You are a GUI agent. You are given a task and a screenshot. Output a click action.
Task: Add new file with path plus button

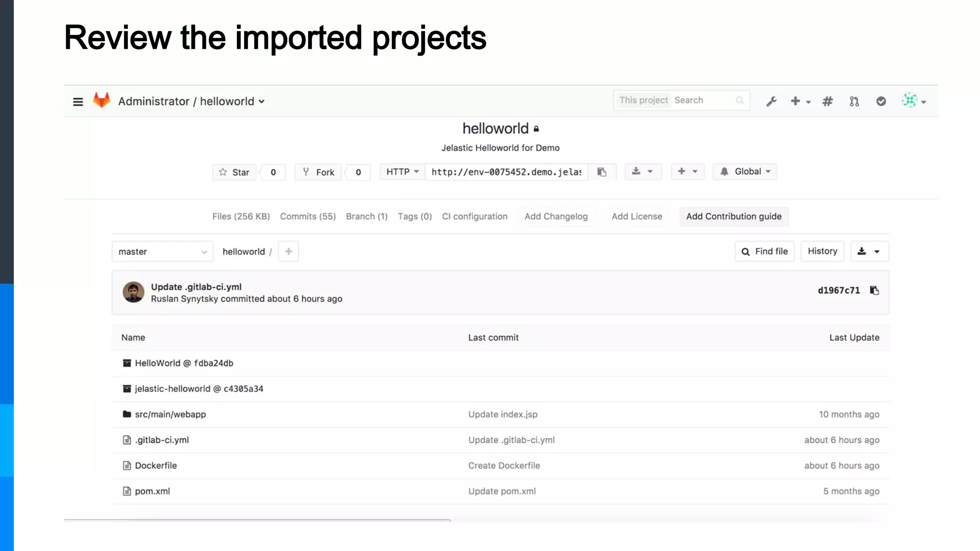pyautogui.click(x=289, y=252)
